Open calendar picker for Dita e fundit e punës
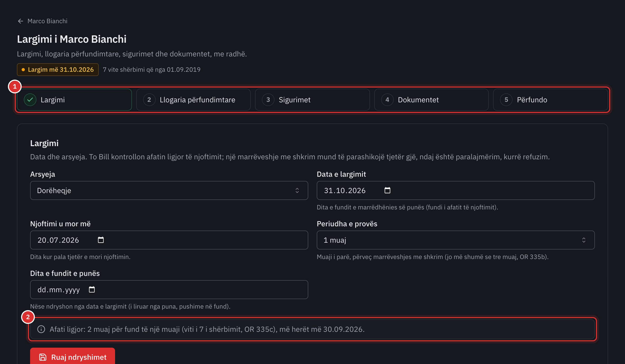Viewport: 625px width, 364px height. (92, 290)
